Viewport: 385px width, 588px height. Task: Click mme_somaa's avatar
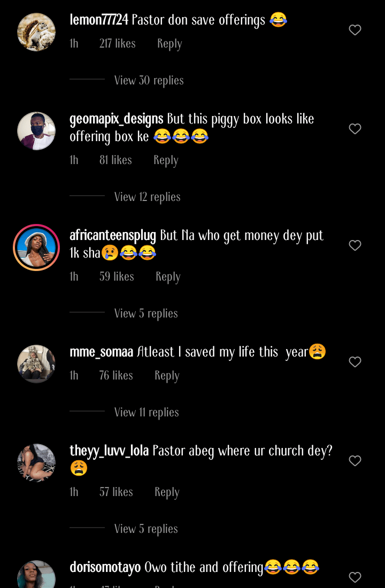[36, 364]
